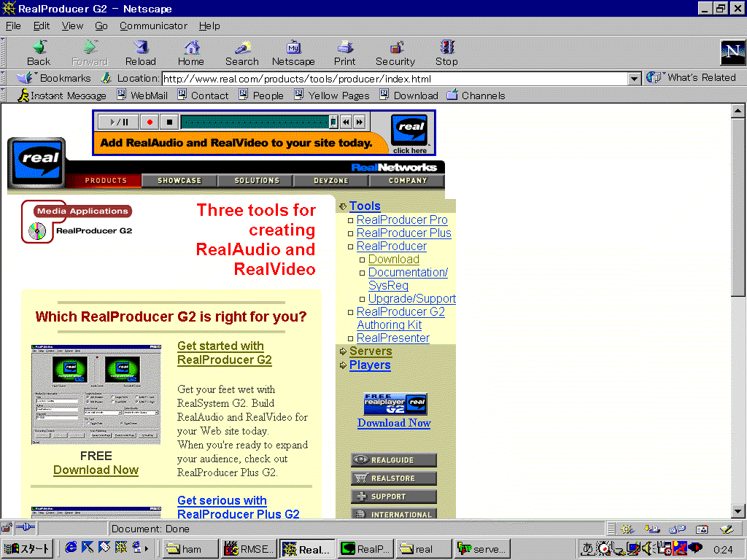Expand the Players section arrow
The image size is (747, 560).
[x=343, y=365]
